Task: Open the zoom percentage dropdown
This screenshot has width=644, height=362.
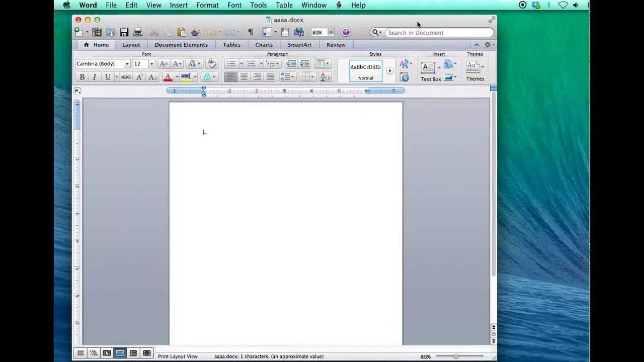Action: pyautogui.click(x=331, y=32)
